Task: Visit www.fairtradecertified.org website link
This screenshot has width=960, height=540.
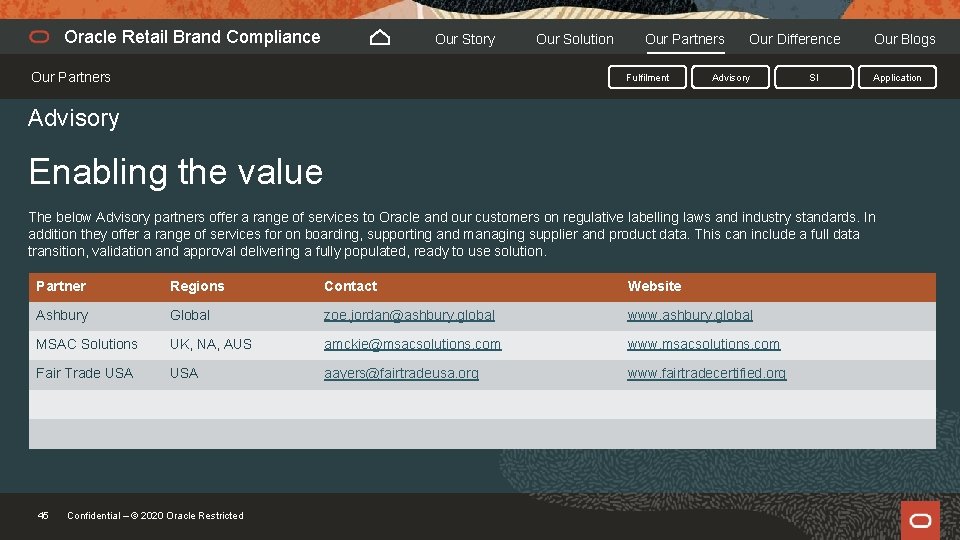Action: pyautogui.click(x=707, y=373)
